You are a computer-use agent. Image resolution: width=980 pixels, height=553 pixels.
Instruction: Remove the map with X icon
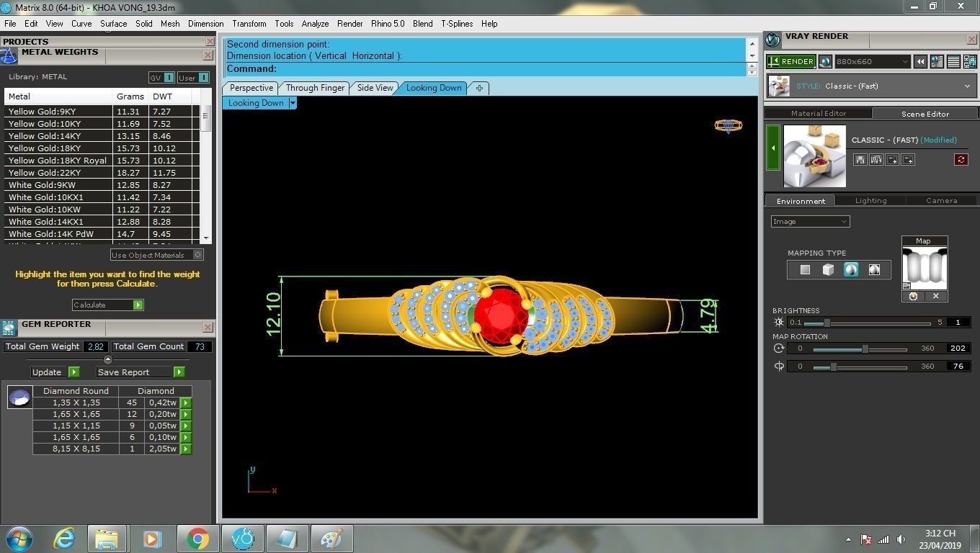click(x=936, y=296)
